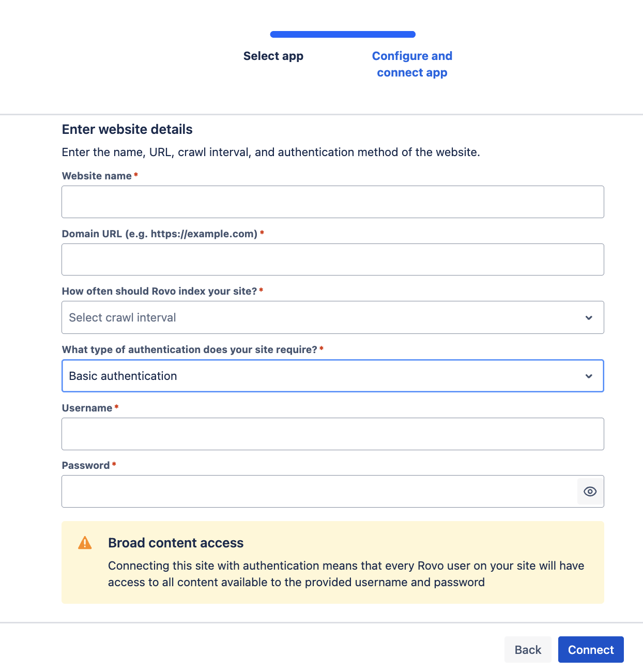Image resolution: width=643 pixels, height=672 pixels.
Task: Go to the Select app step
Action: coord(273,56)
